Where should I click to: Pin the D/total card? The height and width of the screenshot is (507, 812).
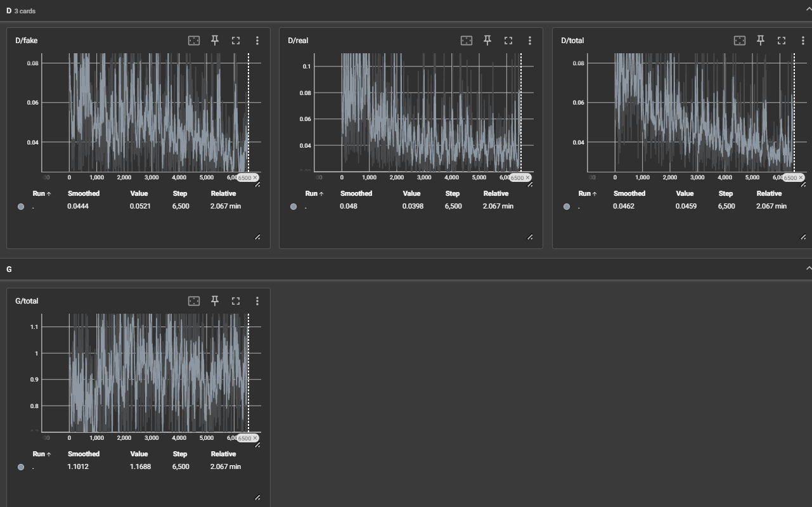(761, 41)
